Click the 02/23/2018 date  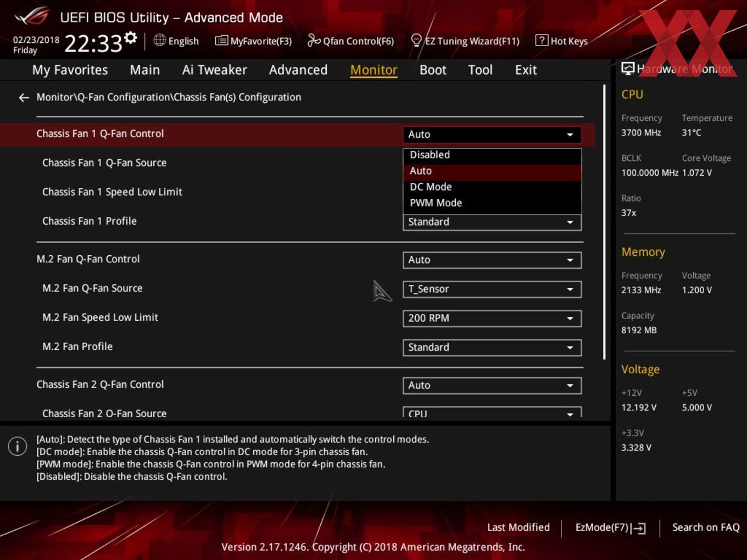click(x=36, y=40)
